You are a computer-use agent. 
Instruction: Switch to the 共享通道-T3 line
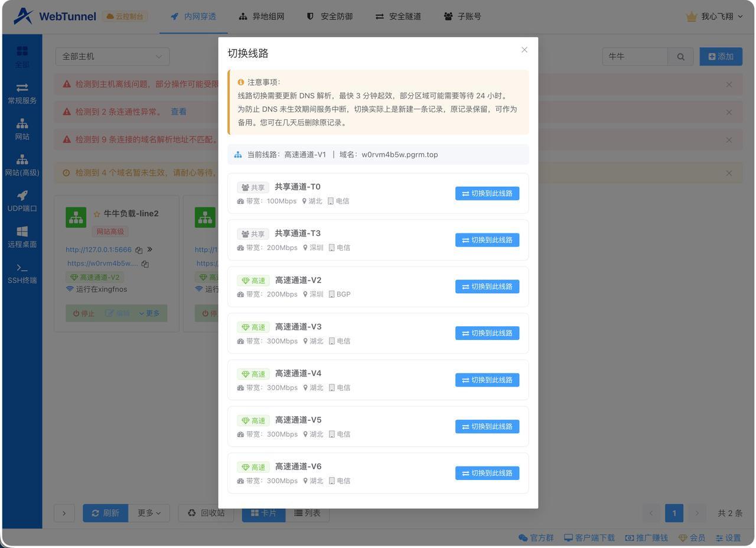coord(487,240)
